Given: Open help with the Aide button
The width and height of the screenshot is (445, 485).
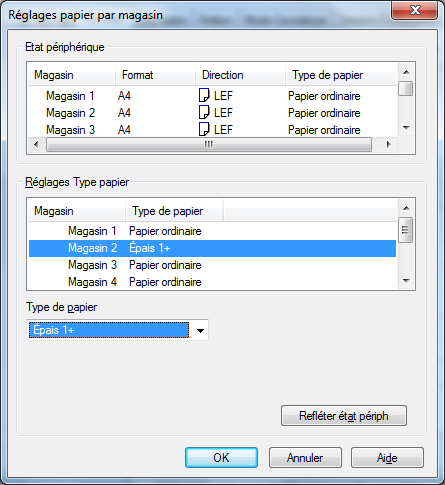Looking at the screenshot, I should 387,458.
